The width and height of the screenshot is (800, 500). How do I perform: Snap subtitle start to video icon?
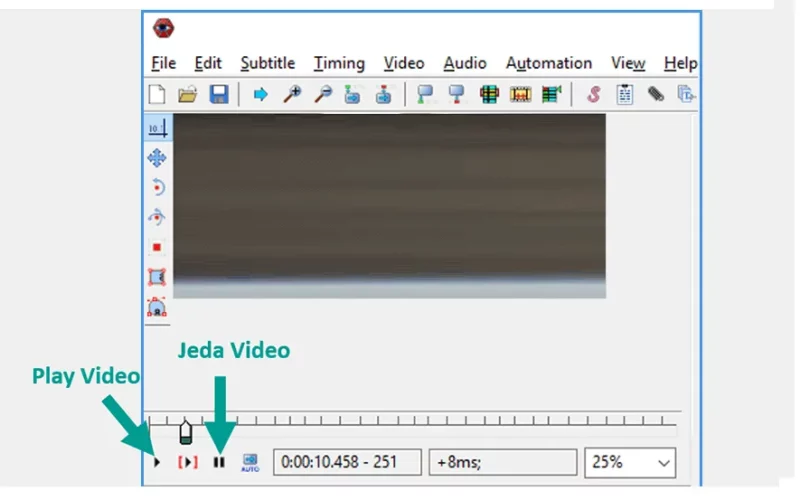425,94
